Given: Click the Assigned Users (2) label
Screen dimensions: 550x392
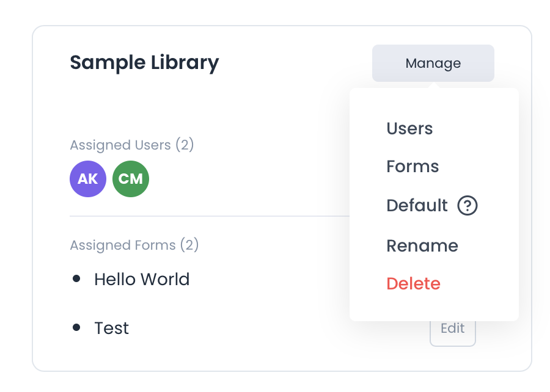Looking at the screenshot, I should [x=131, y=145].
